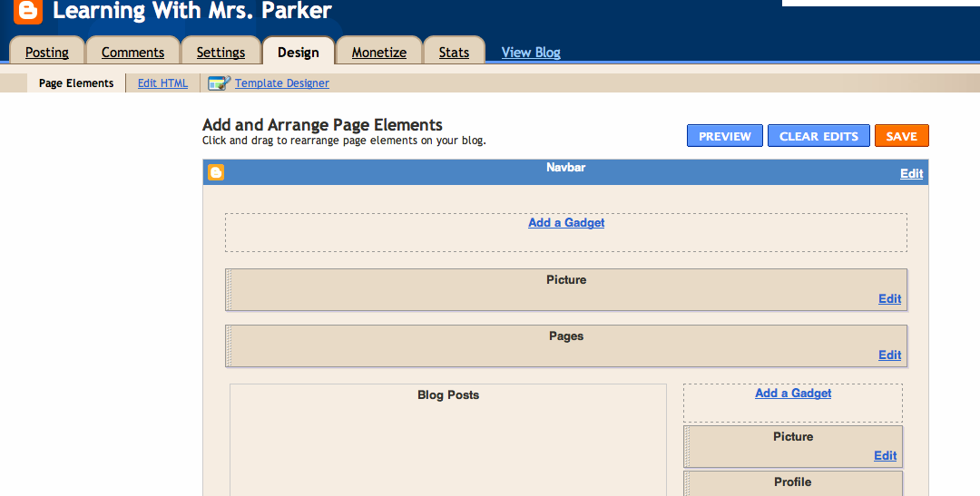
Task: Go to the Monetize tab
Action: pos(378,53)
